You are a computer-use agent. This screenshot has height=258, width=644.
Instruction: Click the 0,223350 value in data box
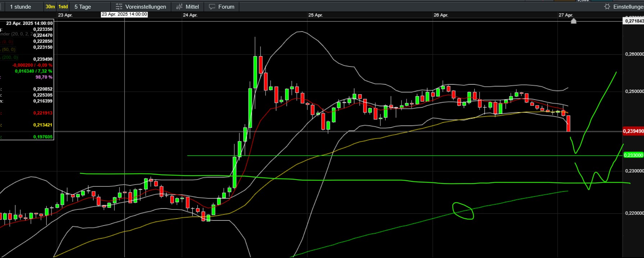[43, 29]
